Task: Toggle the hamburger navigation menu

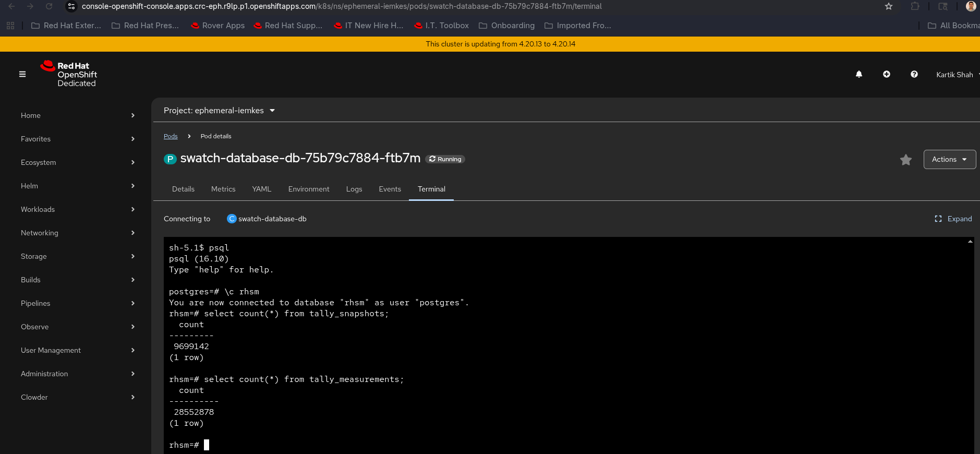Action: coord(22,74)
